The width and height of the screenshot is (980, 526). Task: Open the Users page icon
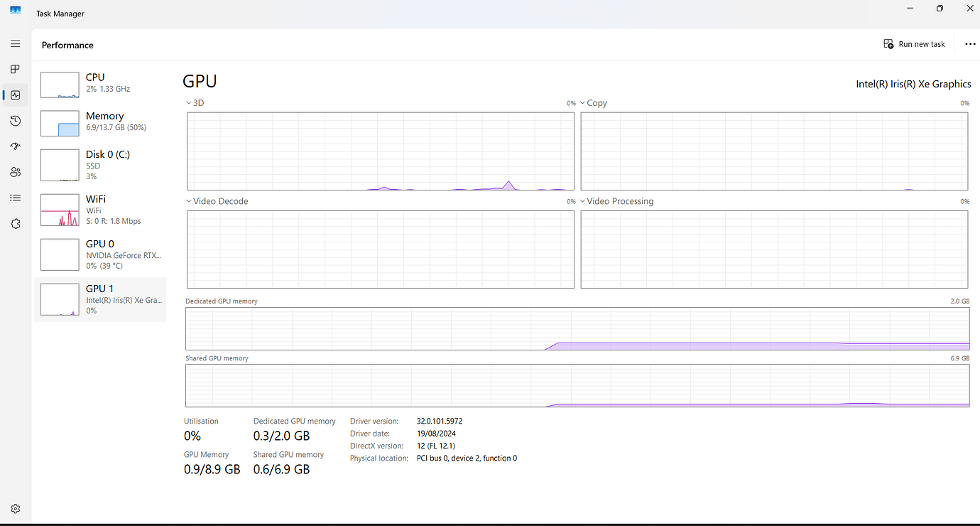click(x=15, y=172)
